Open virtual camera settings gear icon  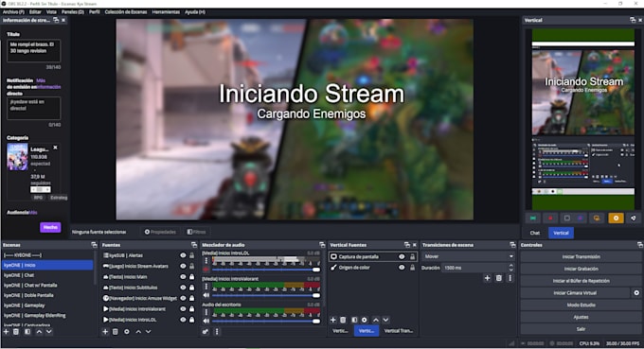click(x=636, y=293)
